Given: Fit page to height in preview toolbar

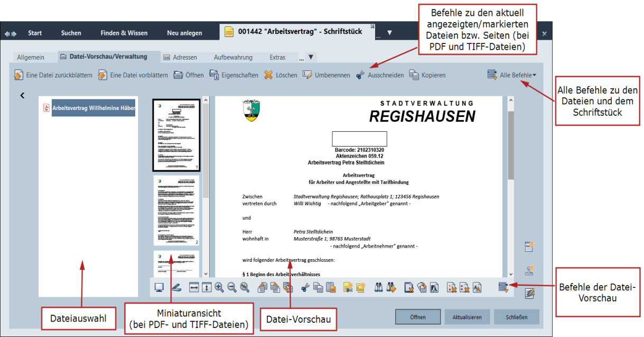Looking at the screenshot, I should tap(207, 288).
